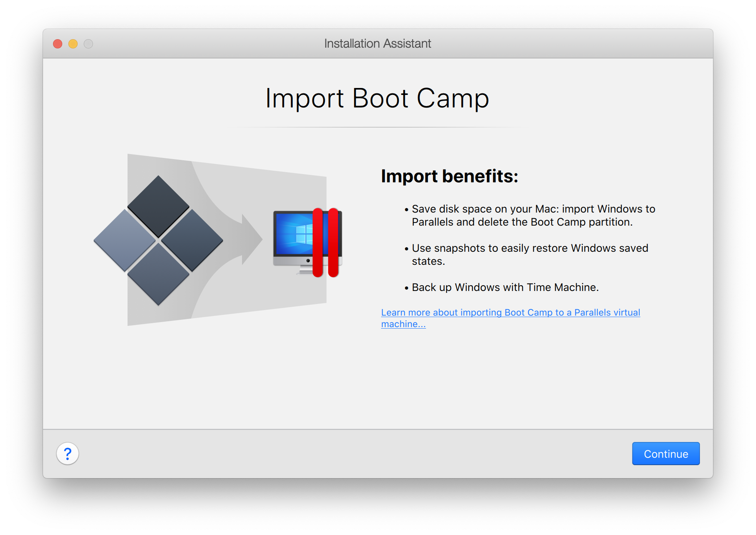
Task: Click the Installation Assistant window title
Action: pos(378,43)
